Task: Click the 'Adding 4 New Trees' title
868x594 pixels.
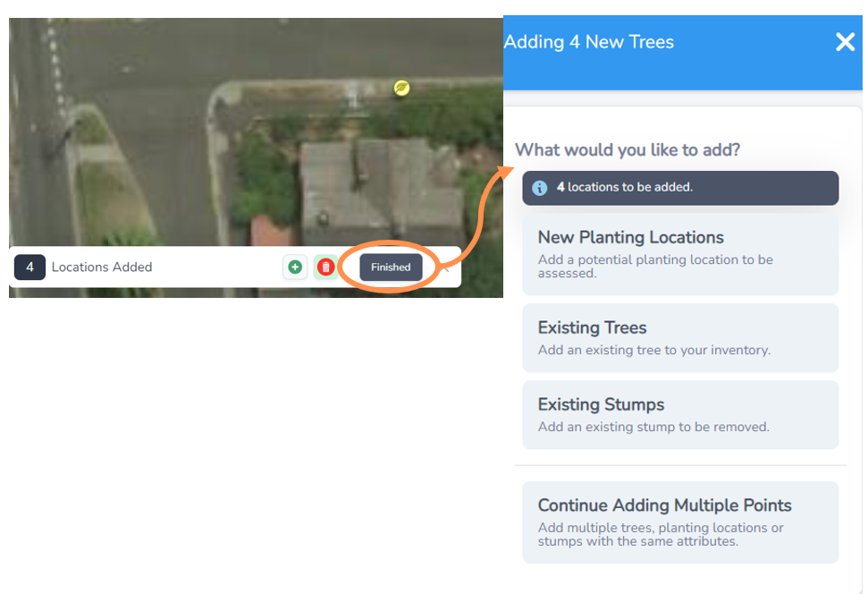Action: [589, 42]
